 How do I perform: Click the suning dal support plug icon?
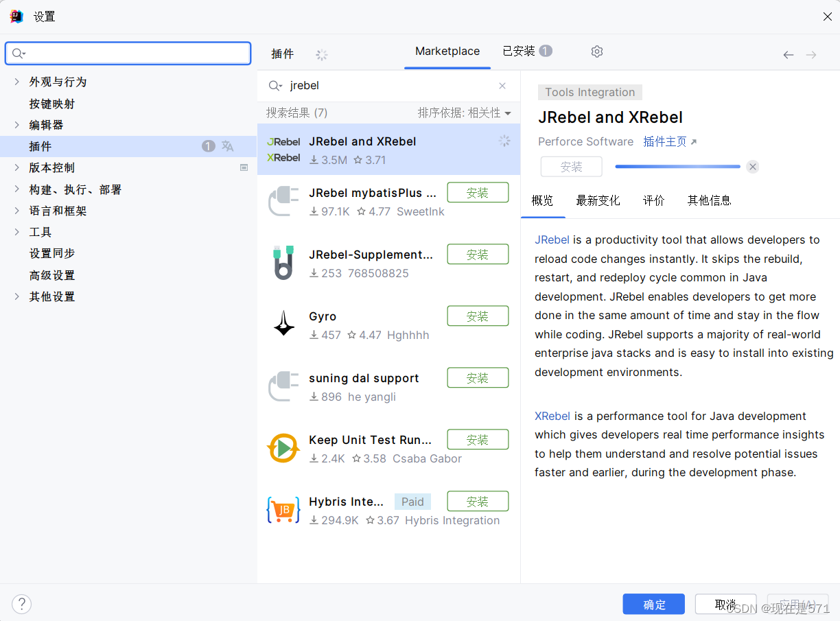click(283, 386)
